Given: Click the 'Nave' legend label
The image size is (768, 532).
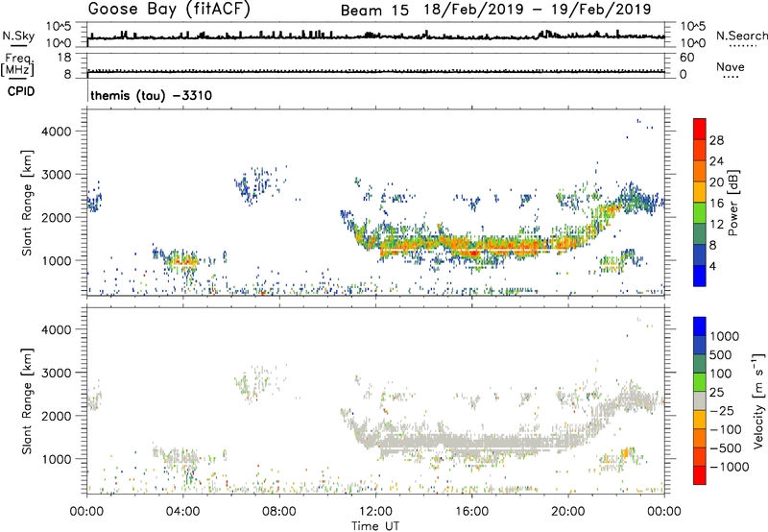Looking at the screenshot, I should (731, 66).
